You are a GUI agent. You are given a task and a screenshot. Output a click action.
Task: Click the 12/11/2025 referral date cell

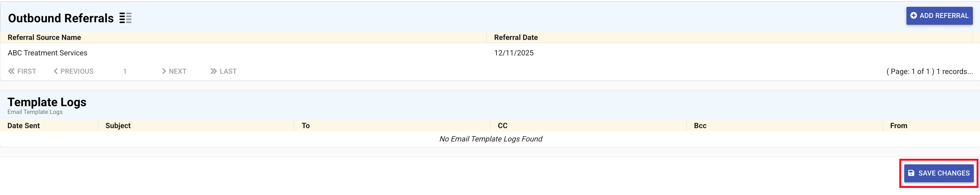click(x=513, y=53)
